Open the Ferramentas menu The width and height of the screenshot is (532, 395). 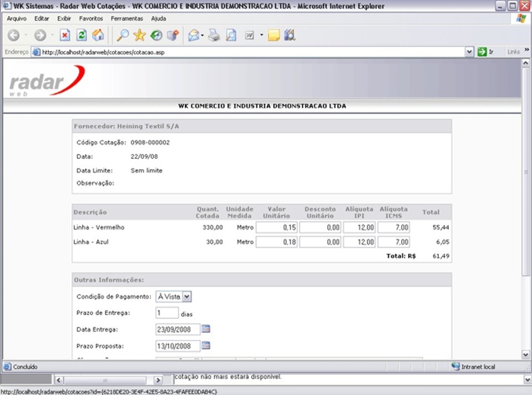(x=127, y=18)
